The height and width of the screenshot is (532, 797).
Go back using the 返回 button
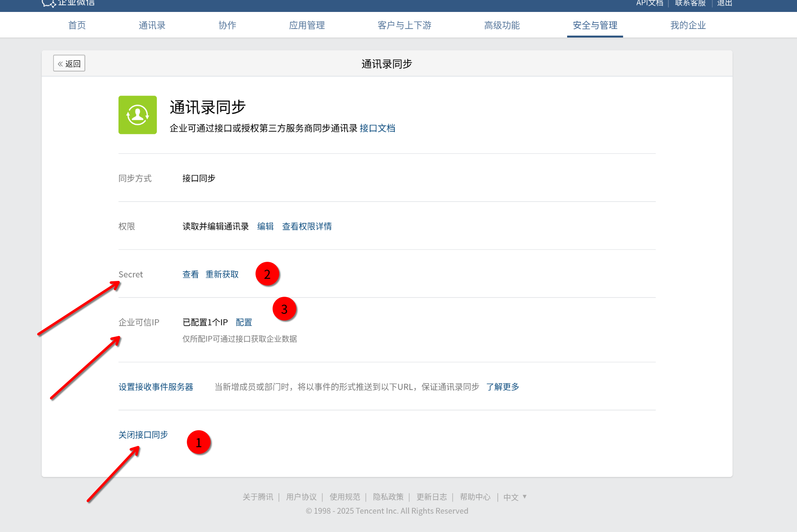69,64
